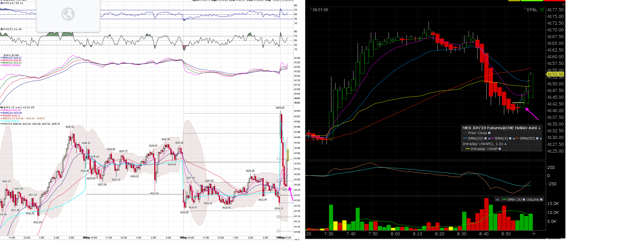Viewport: 644px width, 241px height.
Task: Click the P&L value 35
Action: point(542,10)
